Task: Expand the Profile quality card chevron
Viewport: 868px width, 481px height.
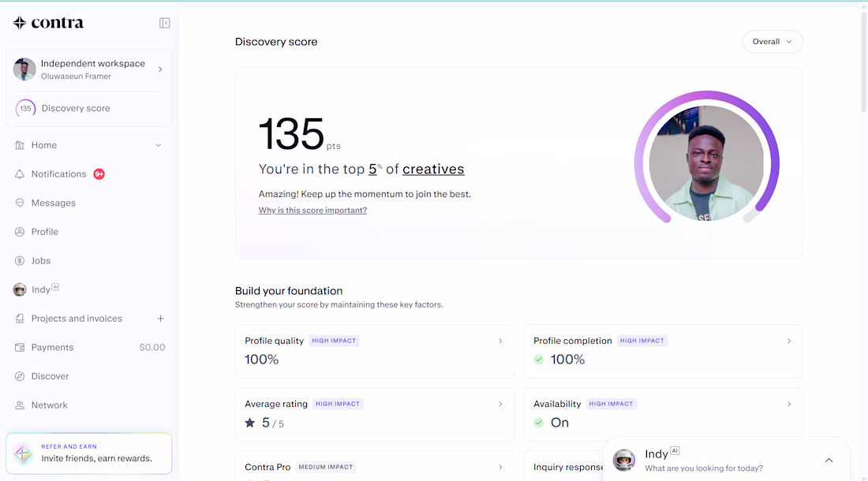Action: pyautogui.click(x=500, y=341)
